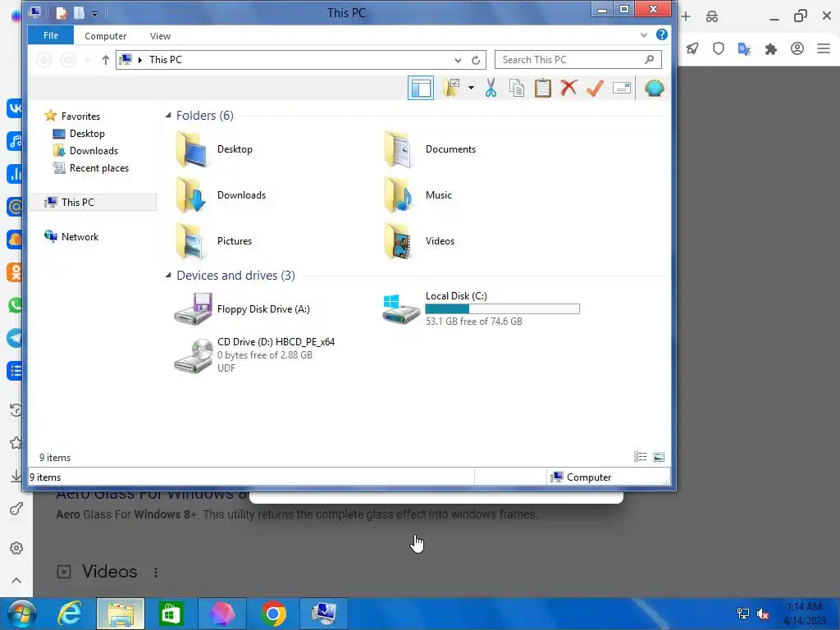Expand breadcrumb arrow before This PC
Viewport: 840px width, 630px height.
[139, 60]
